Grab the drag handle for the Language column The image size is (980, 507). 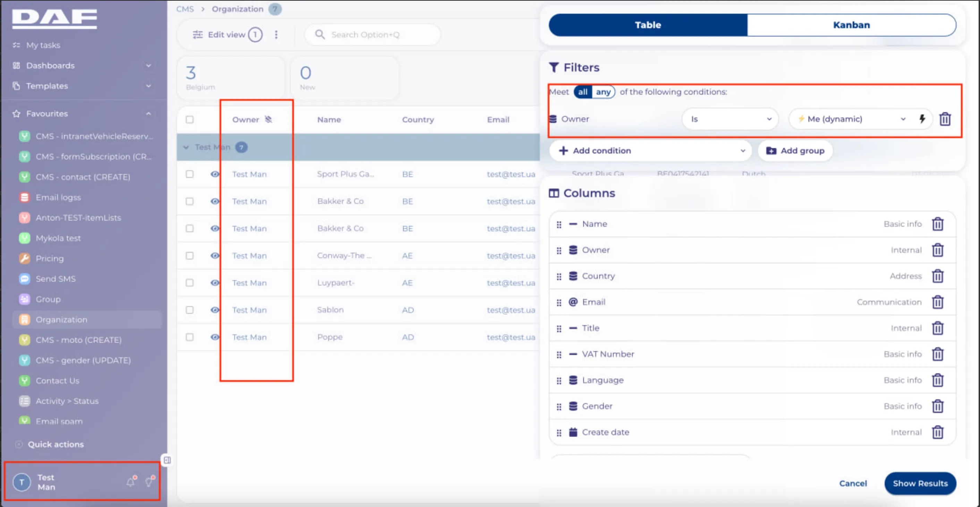(x=559, y=381)
